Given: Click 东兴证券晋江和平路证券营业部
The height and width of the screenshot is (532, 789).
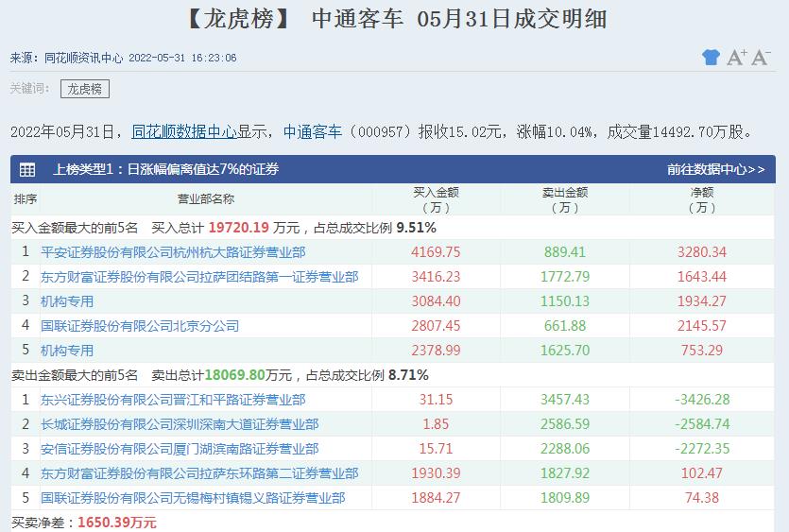Looking at the screenshot, I should 173,400.
